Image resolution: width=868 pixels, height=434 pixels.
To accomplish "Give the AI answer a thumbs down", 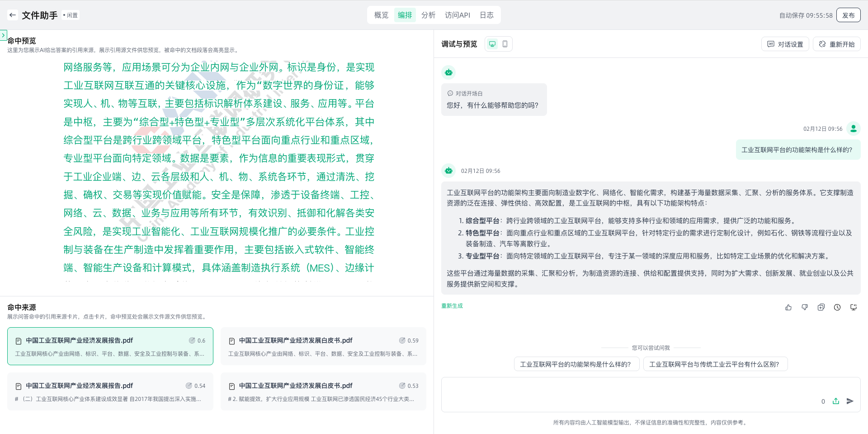I will coord(805,307).
